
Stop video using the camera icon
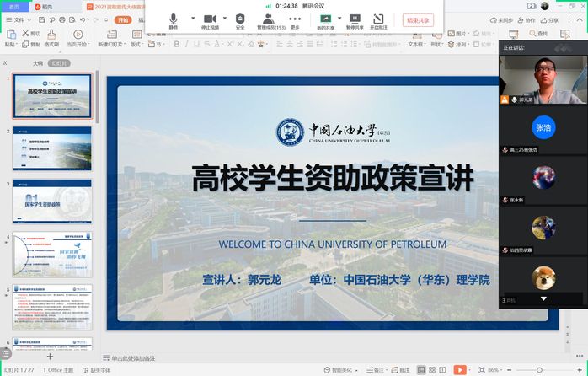(x=210, y=20)
